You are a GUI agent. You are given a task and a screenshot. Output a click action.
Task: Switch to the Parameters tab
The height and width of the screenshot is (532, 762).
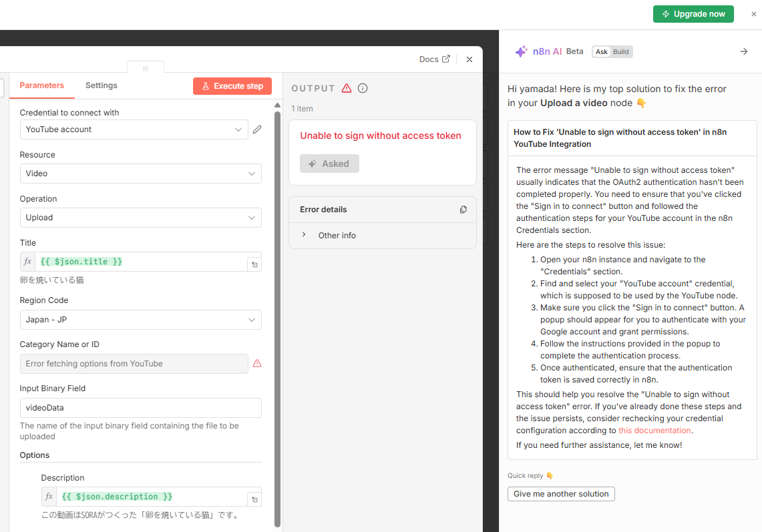(x=42, y=85)
